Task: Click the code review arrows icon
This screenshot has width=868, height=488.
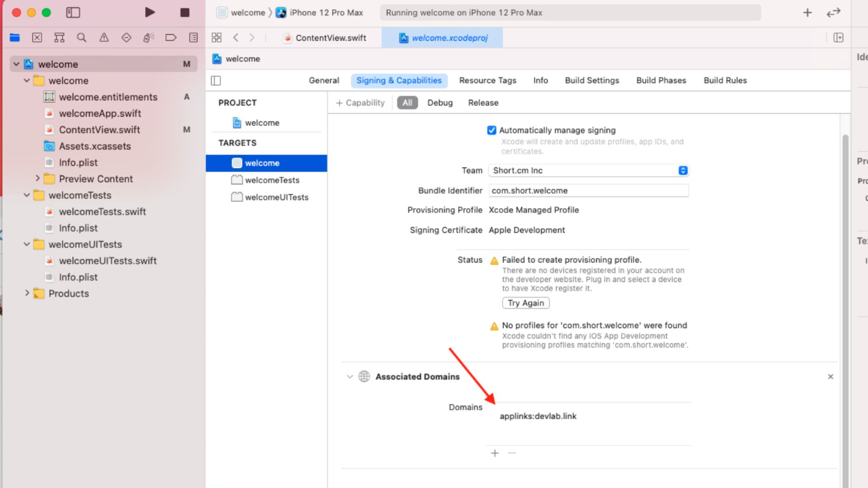Action: 833,12
